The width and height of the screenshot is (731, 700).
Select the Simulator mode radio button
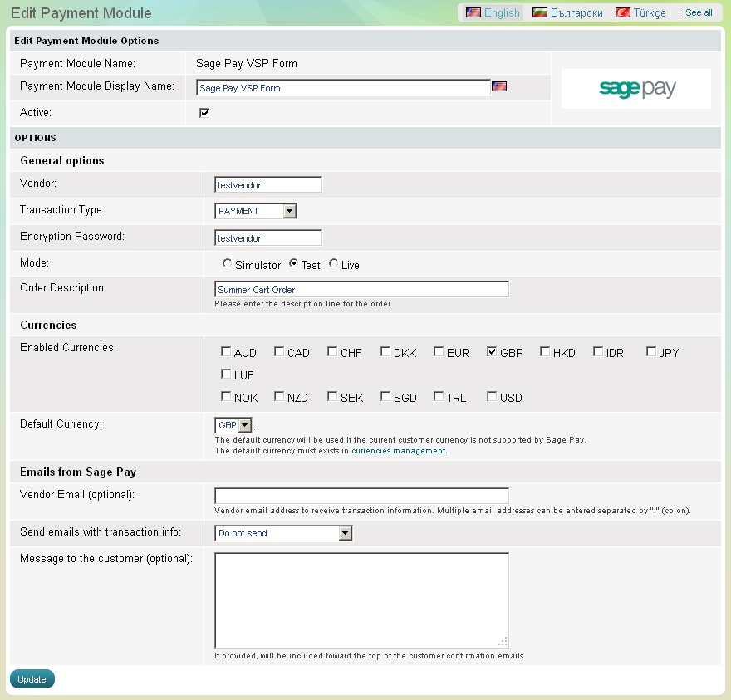point(227,264)
